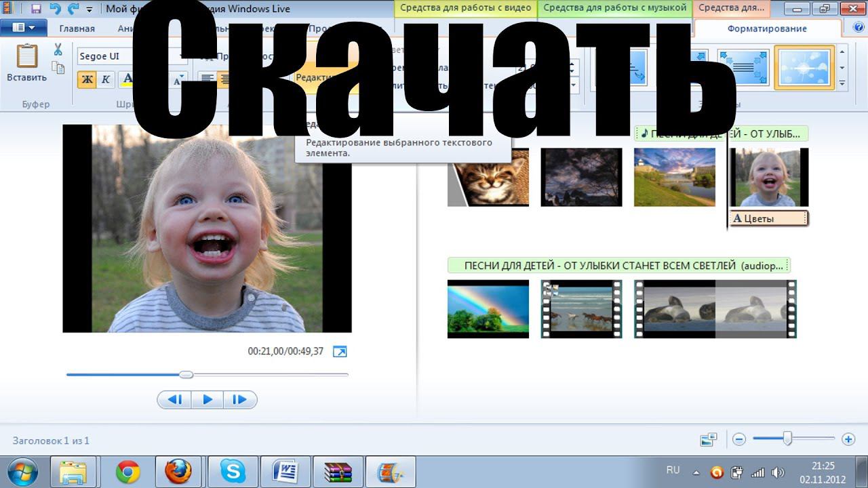Save the project from quick access toolbar

click(36, 9)
